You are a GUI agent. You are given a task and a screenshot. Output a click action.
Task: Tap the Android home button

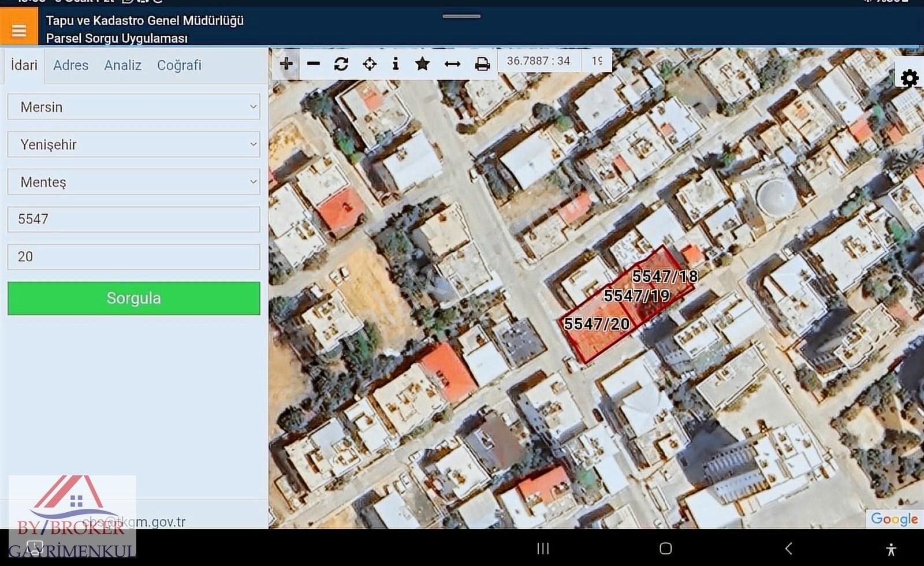[665, 548]
